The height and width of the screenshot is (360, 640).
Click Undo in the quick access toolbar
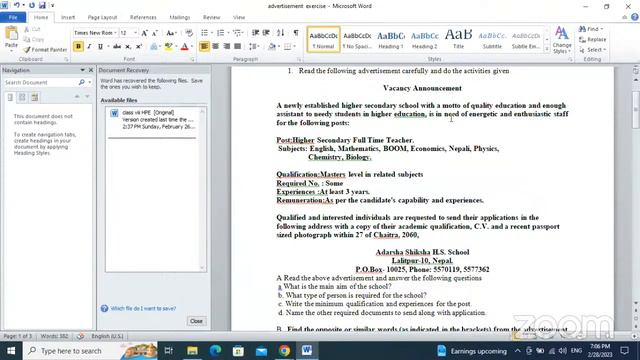pyautogui.click(x=16, y=5)
